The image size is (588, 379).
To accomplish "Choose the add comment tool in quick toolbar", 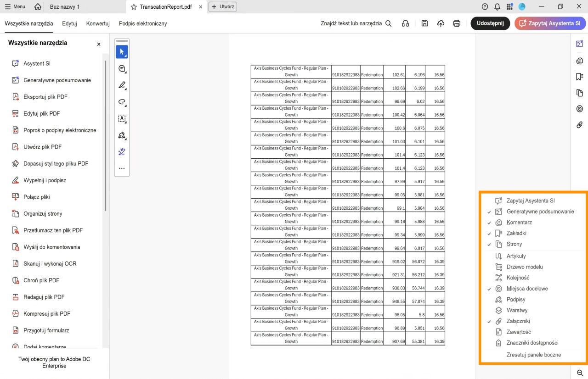I will (122, 69).
